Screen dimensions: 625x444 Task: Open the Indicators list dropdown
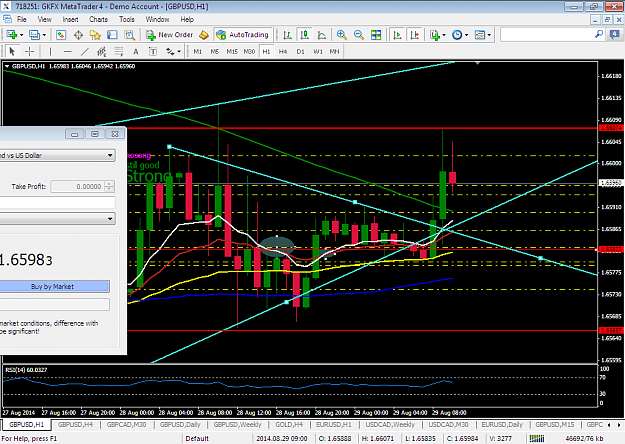click(x=438, y=35)
